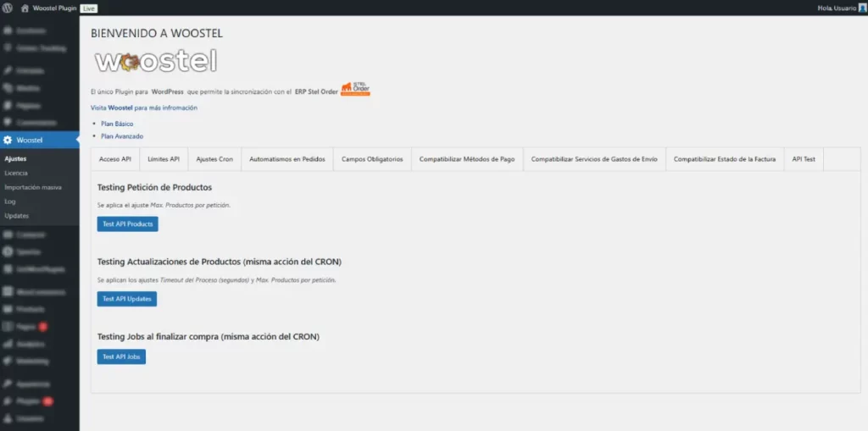The image size is (868, 431).
Task: Follow the Visita Woostel para más información link
Action: [x=144, y=108]
